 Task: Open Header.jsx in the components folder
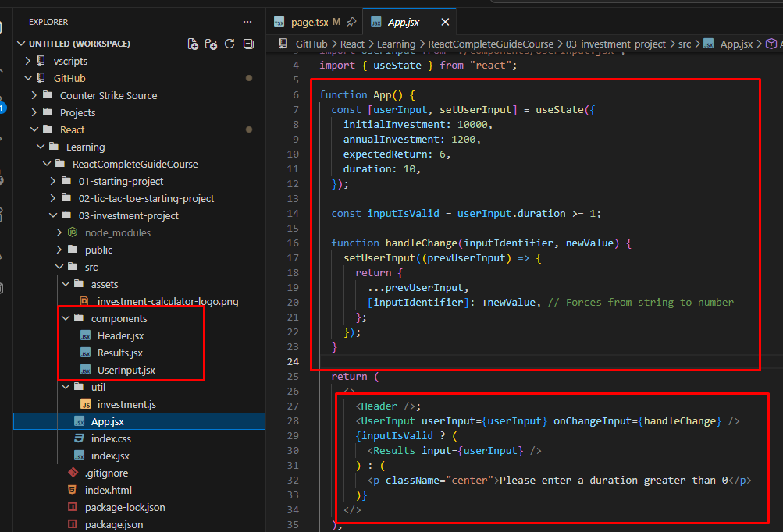click(120, 335)
